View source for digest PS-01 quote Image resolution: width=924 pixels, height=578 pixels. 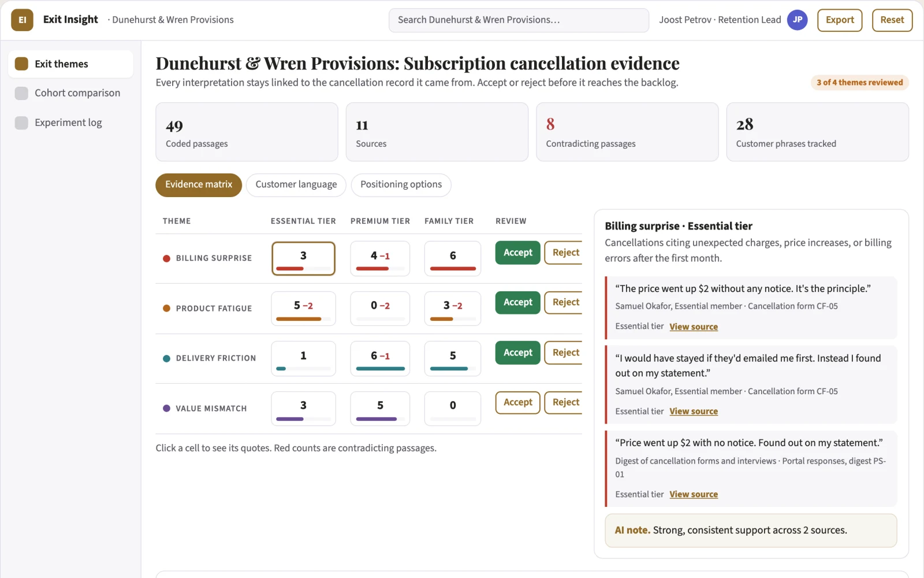tap(694, 494)
